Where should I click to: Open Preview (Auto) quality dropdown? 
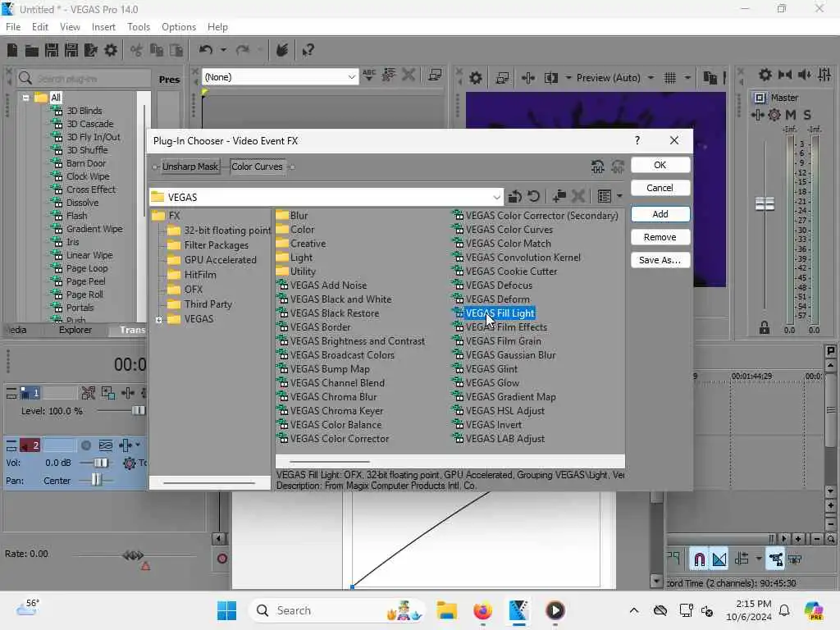651,78
